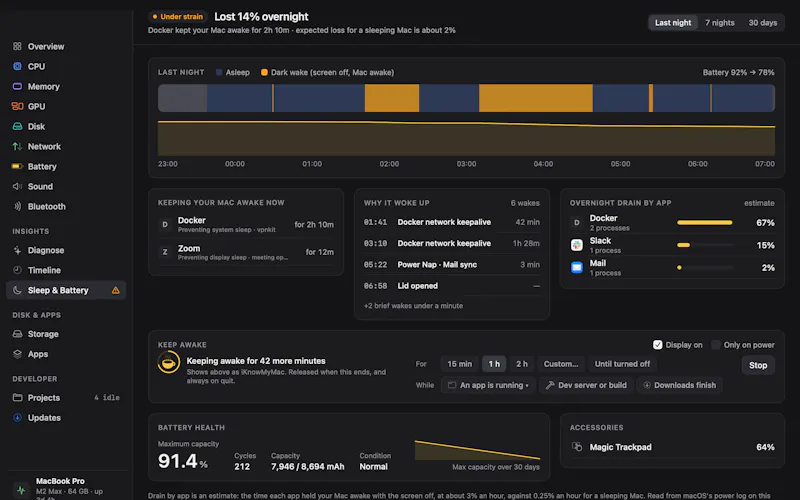Click the Condition Normal value

point(373,466)
